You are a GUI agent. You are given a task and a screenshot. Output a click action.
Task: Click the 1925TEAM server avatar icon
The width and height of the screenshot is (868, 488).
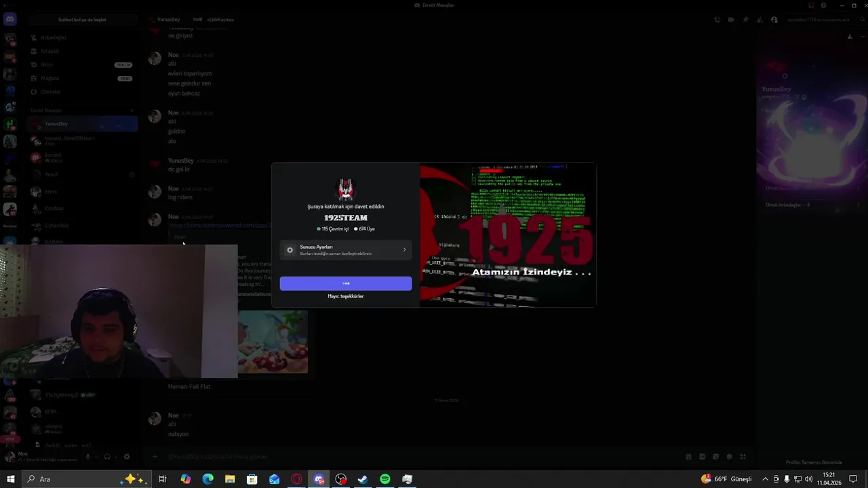(346, 189)
